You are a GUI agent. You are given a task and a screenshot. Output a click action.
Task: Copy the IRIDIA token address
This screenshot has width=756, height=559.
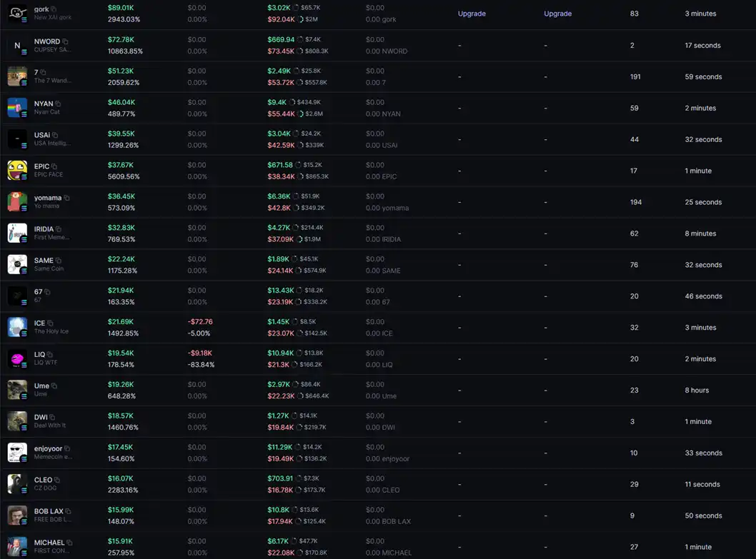59,229
